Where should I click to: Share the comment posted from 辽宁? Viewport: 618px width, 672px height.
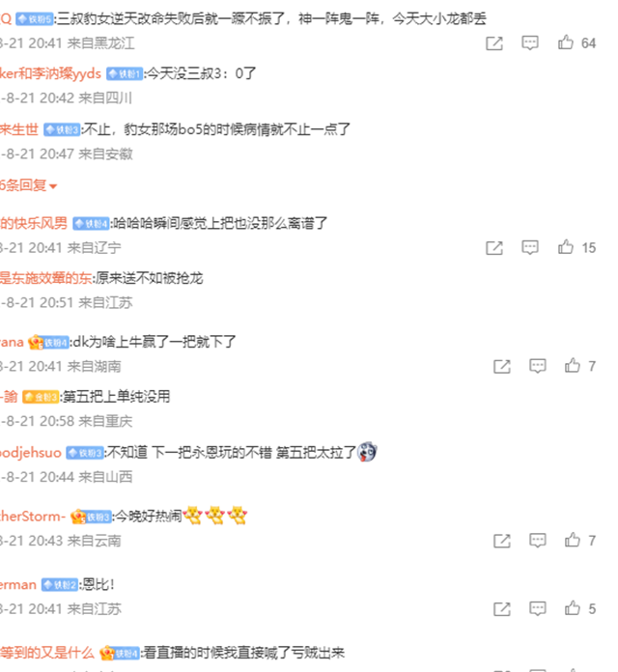click(x=494, y=248)
